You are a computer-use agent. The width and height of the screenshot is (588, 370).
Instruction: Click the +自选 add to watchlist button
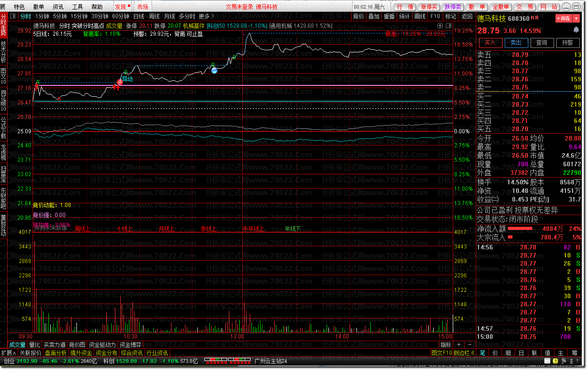(563, 19)
